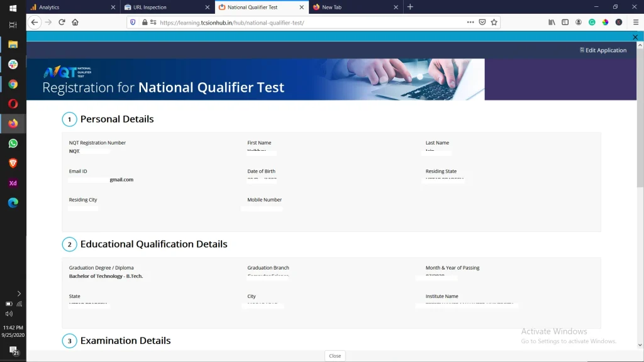The image size is (644, 362).
Task: Save page to Pocket icon
Action: [x=482, y=22]
